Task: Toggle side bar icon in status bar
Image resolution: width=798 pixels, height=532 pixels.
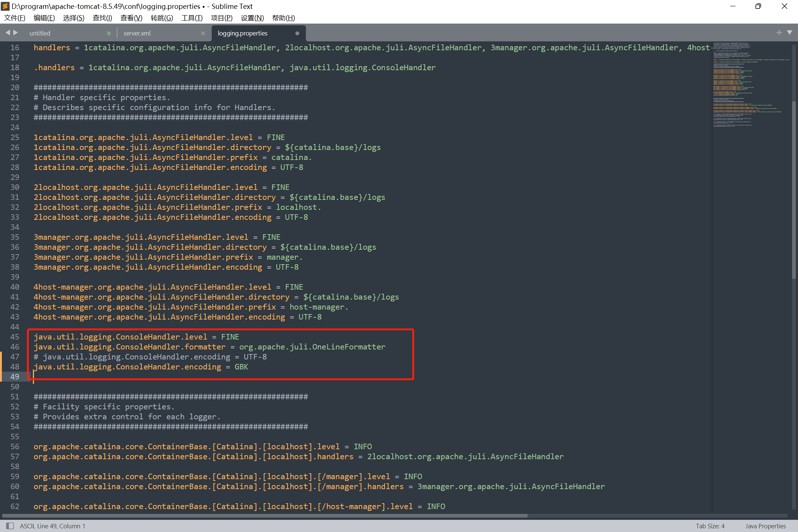Action: (10, 526)
